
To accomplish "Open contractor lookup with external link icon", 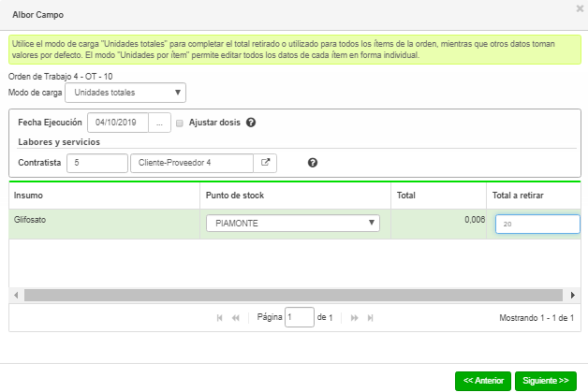I will pyautogui.click(x=265, y=163).
